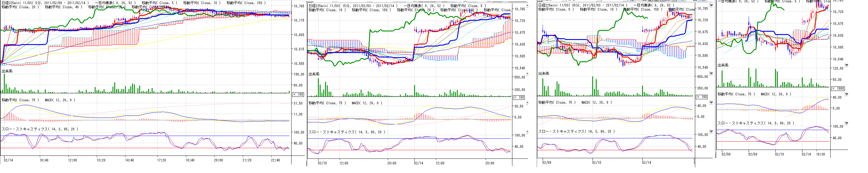Open the stochastics dropdown arrow in the rightmost chart
The image size is (868, 173).
pos(846,123)
